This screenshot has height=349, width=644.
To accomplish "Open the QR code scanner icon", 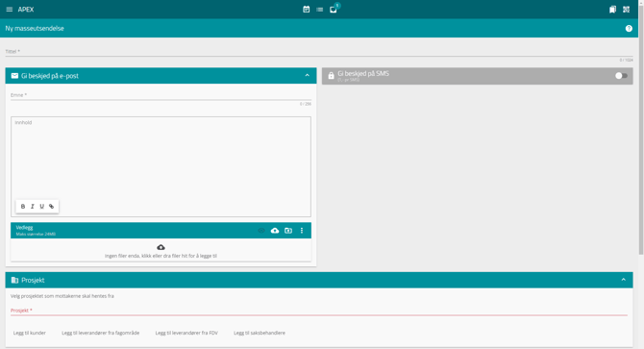I will pos(626,10).
